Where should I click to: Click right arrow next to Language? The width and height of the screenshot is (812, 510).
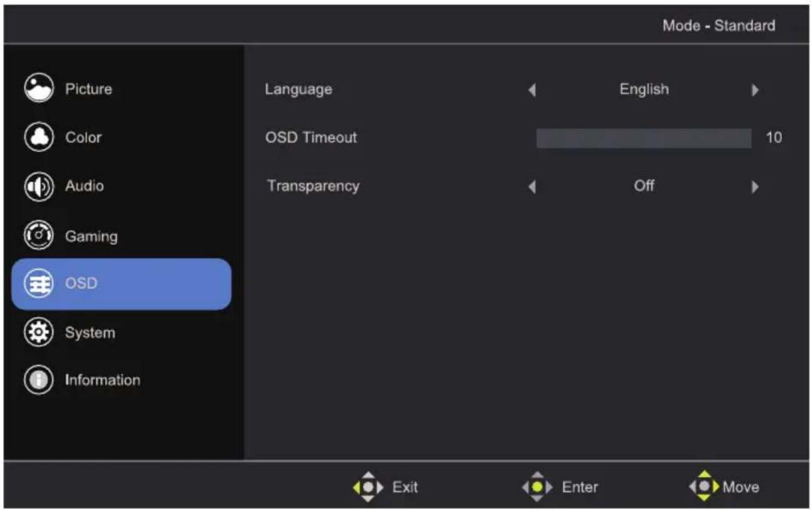pyautogui.click(x=756, y=90)
